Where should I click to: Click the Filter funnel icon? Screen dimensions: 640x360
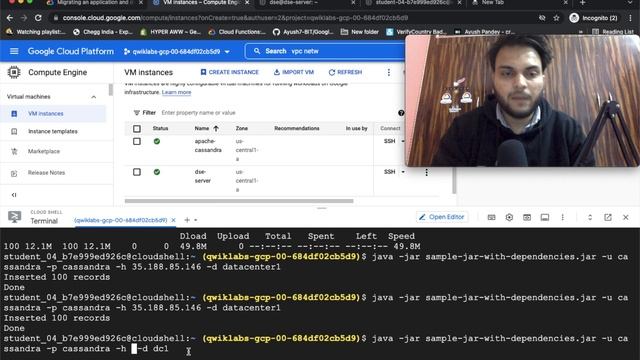[x=137, y=113]
